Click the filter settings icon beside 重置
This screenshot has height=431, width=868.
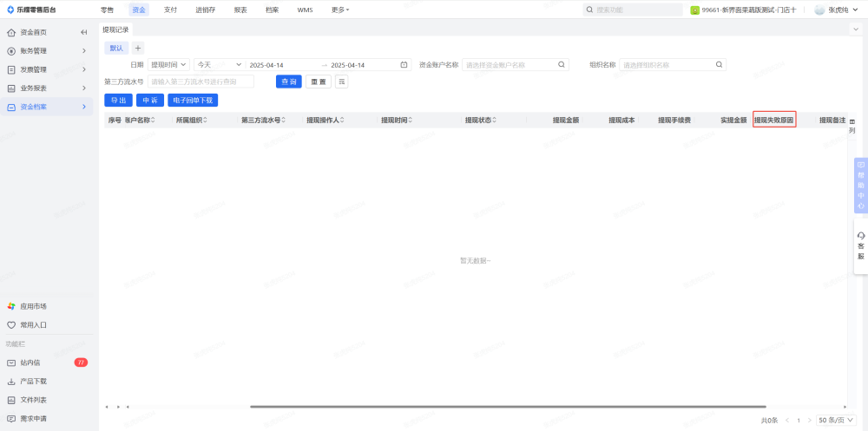click(342, 82)
